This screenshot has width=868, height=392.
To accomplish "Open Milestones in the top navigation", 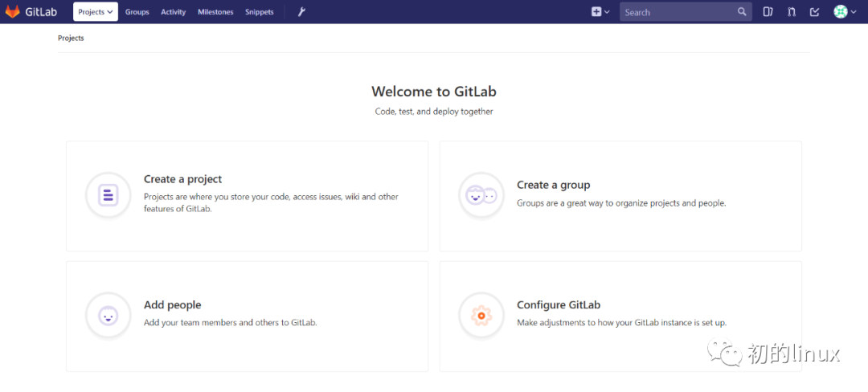I will [216, 11].
